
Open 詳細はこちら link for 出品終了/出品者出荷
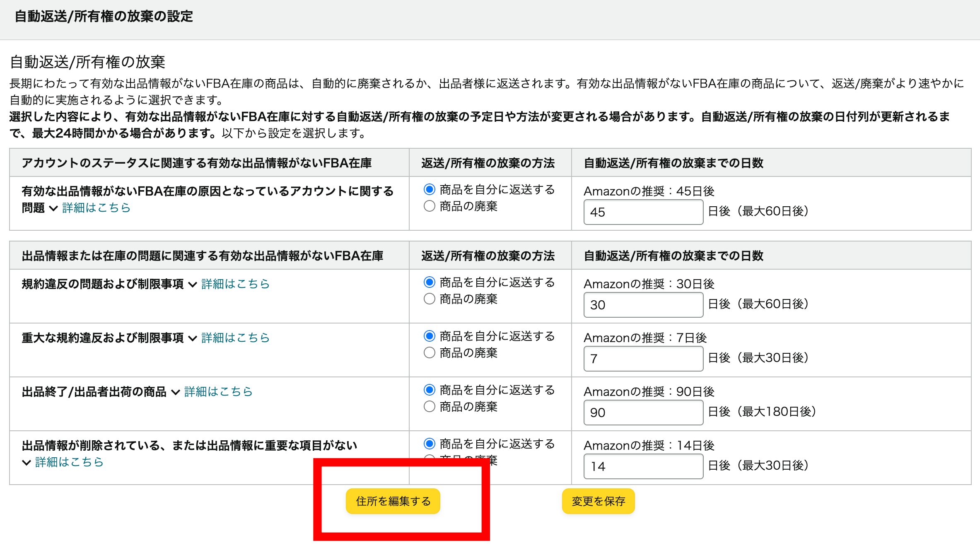tap(218, 391)
